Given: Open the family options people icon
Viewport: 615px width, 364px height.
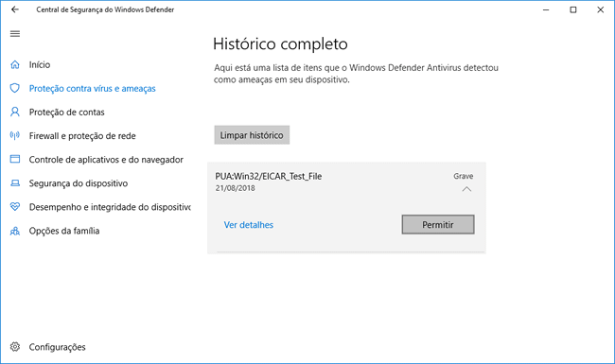Looking at the screenshot, I should (15, 231).
